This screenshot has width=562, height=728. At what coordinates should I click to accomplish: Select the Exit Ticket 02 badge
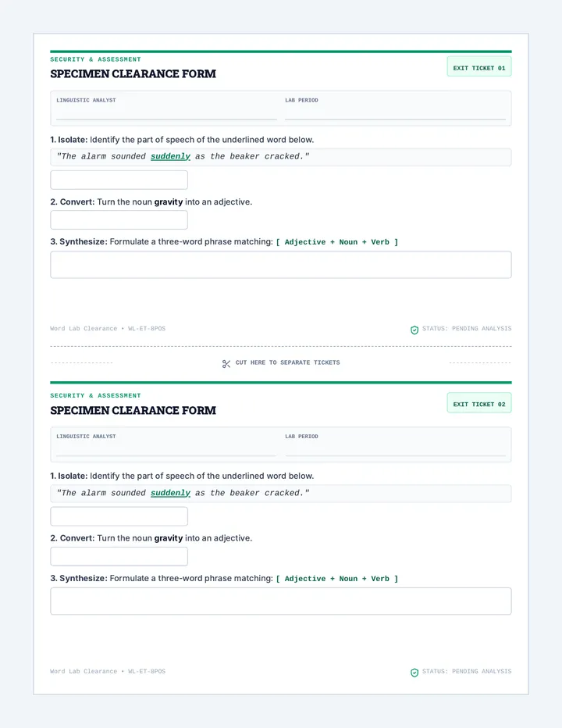click(479, 404)
